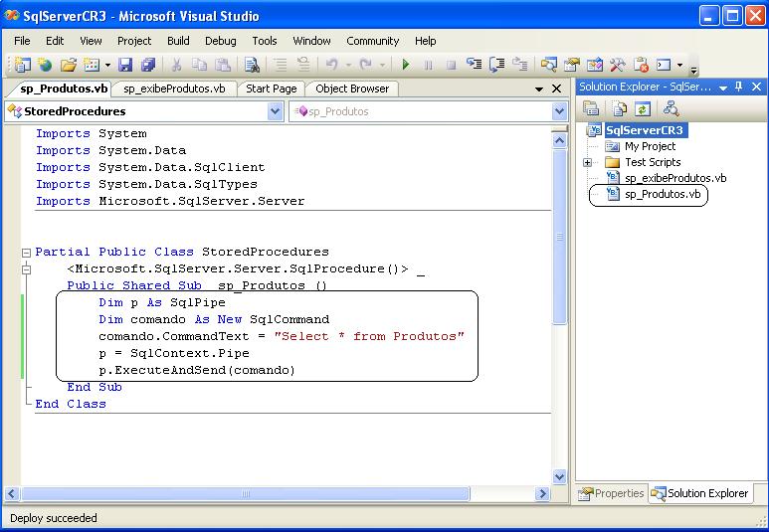Screen dimensions: 769x532
Task: Click the Comment out lines icon
Action: tap(281, 65)
